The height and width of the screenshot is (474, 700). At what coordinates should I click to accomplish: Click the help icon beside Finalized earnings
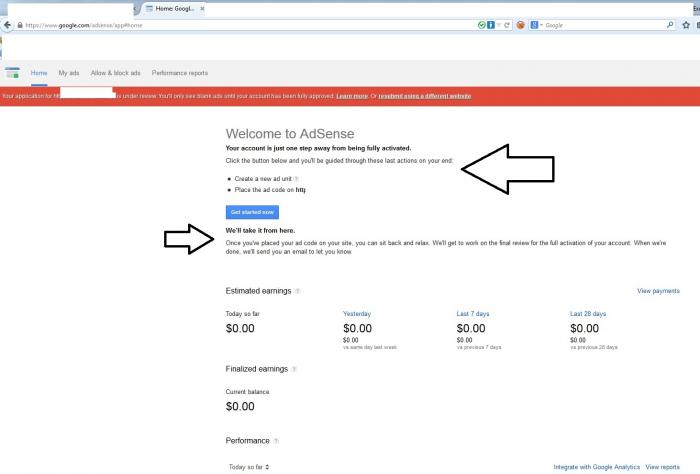(294, 369)
